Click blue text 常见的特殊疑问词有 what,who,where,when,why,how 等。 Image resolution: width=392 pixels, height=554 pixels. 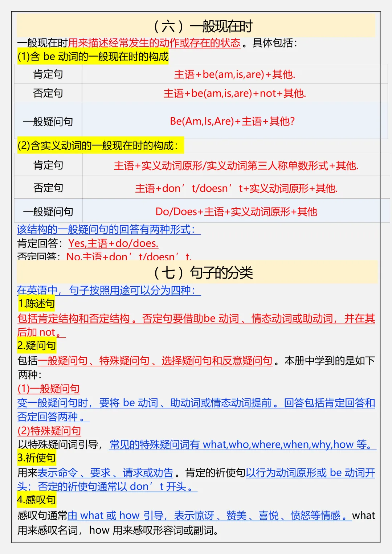click(x=243, y=444)
